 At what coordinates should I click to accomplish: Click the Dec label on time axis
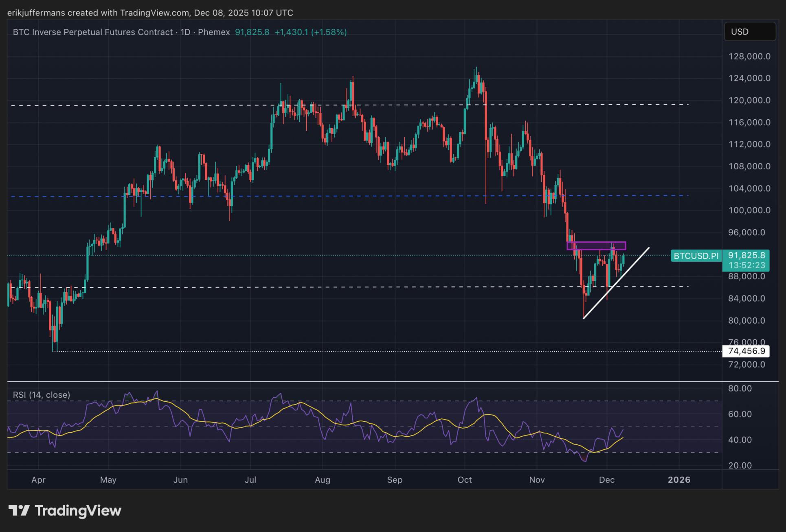tap(606, 480)
